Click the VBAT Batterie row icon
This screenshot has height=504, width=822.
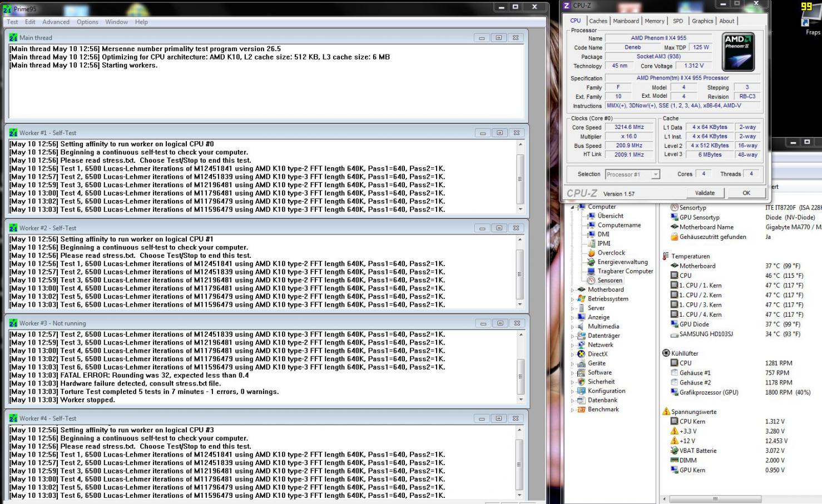click(674, 451)
